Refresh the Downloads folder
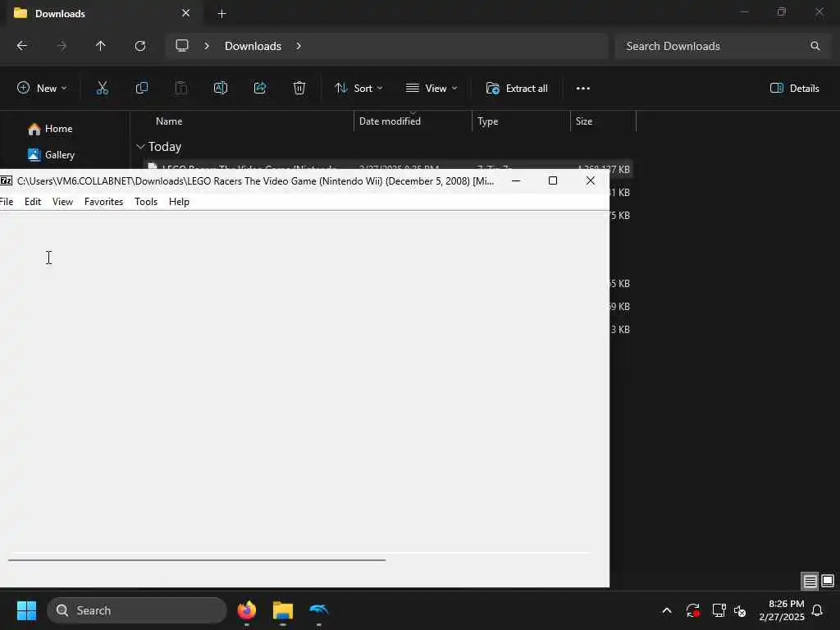840x630 pixels. (x=140, y=46)
